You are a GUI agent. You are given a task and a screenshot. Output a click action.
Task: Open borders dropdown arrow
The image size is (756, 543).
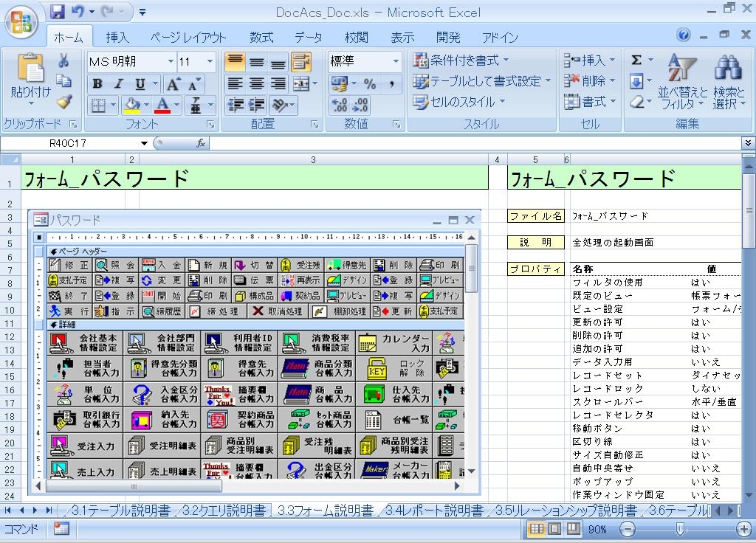pos(113,105)
